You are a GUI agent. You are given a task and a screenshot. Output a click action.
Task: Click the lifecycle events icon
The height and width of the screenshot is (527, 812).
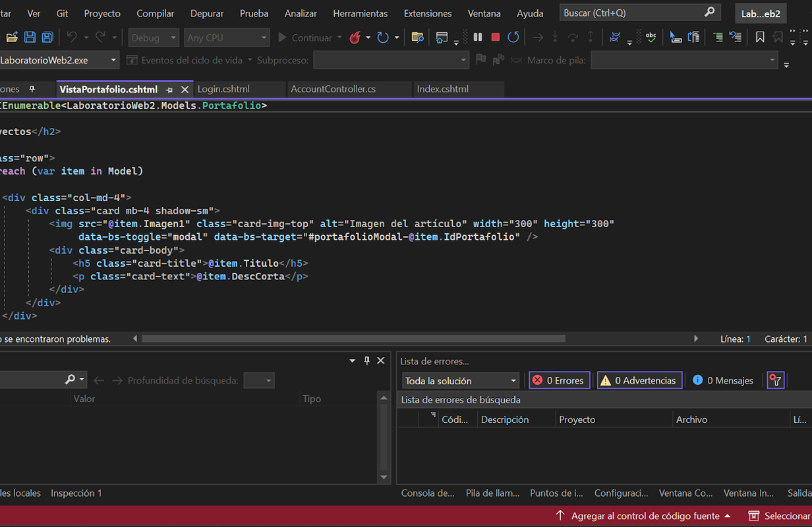pyautogui.click(x=132, y=60)
